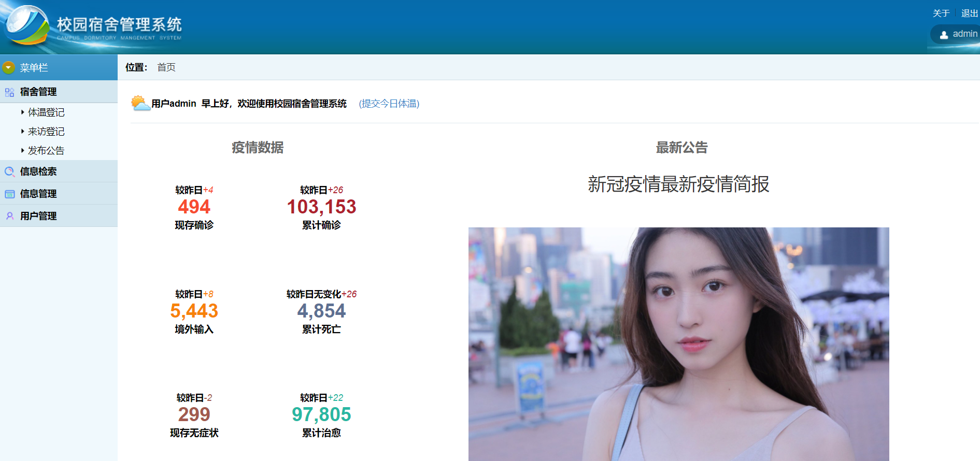Click the 信息检索 magnifier icon

(x=9, y=171)
